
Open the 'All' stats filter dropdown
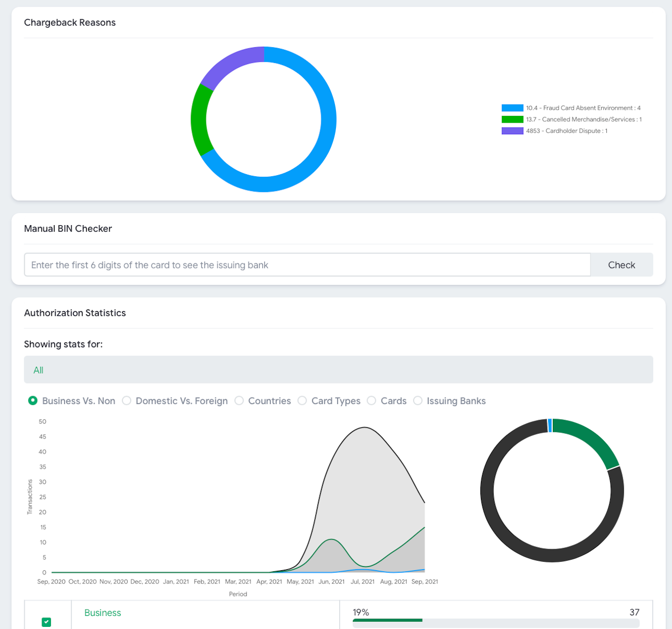338,370
